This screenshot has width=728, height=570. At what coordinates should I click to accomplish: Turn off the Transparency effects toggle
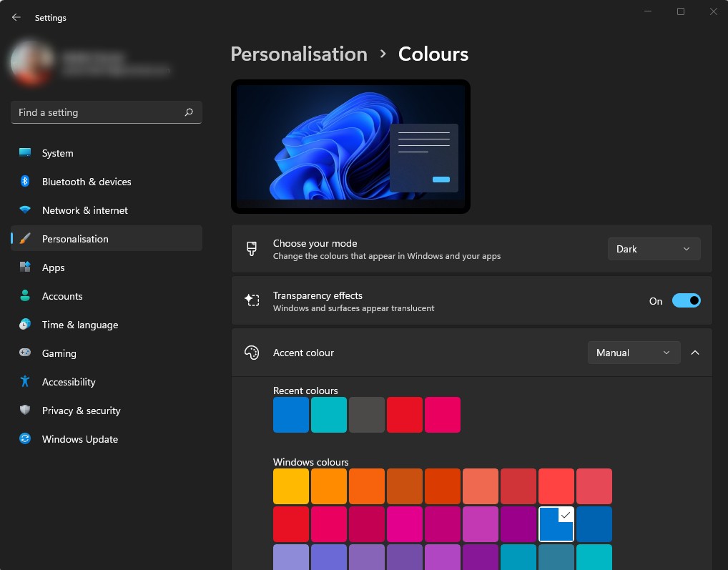pyautogui.click(x=687, y=301)
